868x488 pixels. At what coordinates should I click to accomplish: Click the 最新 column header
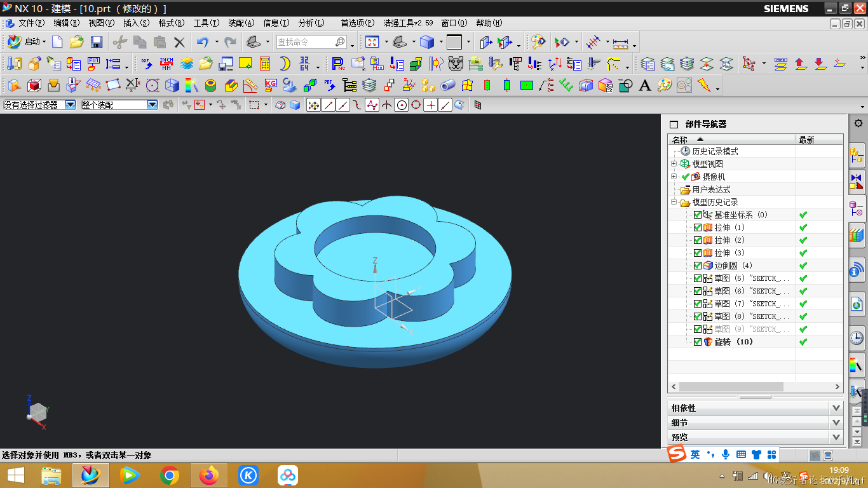[x=819, y=140]
